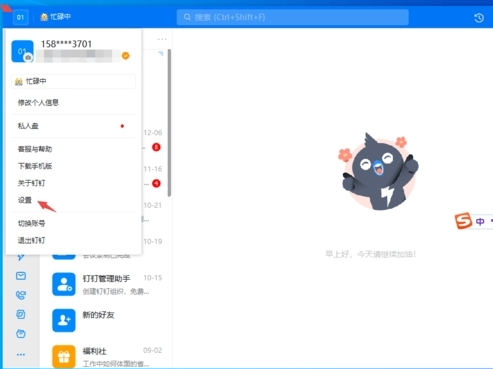Click the 忙碌中 status in the title bar
493x369 pixels.
point(55,17)
